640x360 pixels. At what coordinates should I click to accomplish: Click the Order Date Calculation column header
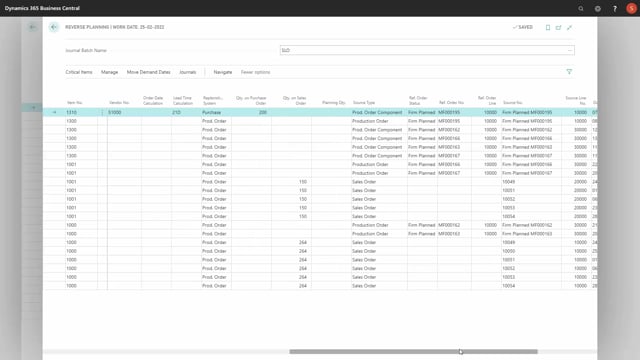click(x=153, y=101)
